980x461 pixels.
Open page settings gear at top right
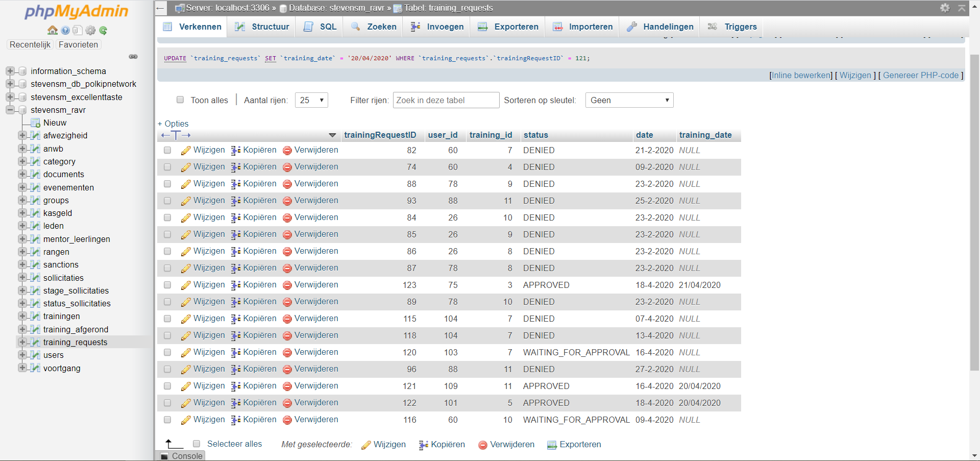coord(945,8)
